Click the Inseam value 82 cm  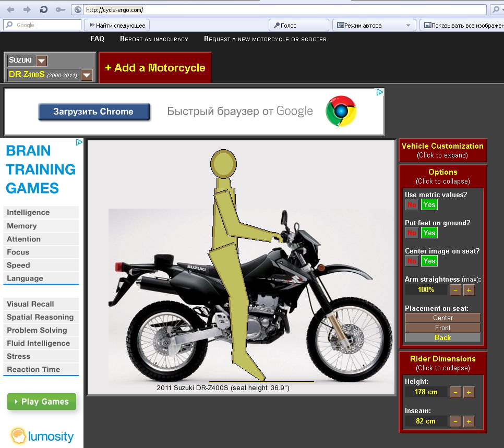point(426,421)
